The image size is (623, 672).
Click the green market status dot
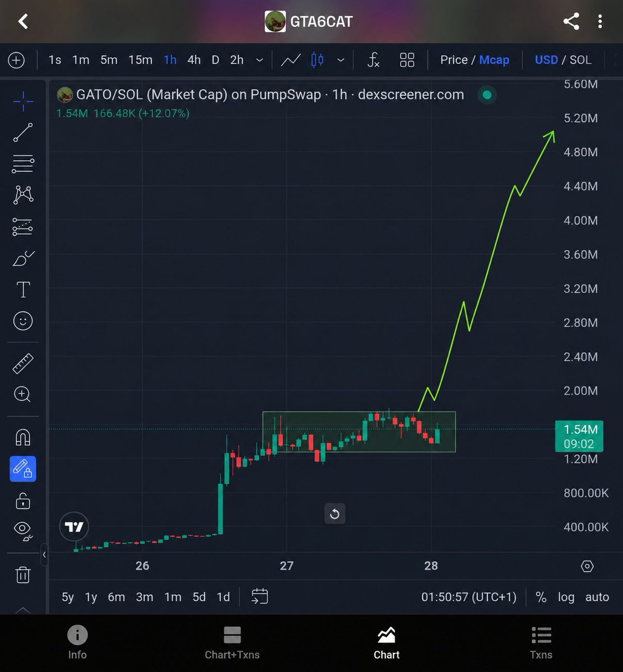coord(487,95)
